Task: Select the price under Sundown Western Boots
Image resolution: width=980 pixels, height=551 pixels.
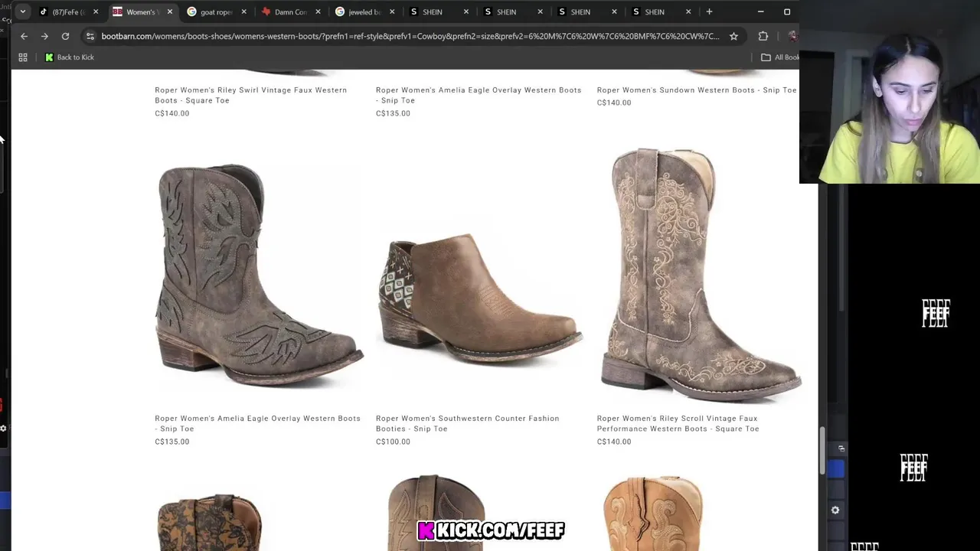Action: click(614, 103)
